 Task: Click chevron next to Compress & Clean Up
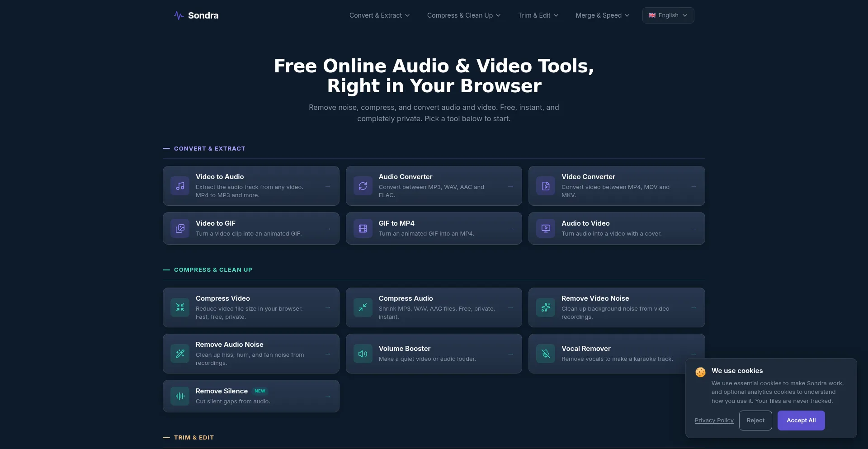(x=498, y=15)
